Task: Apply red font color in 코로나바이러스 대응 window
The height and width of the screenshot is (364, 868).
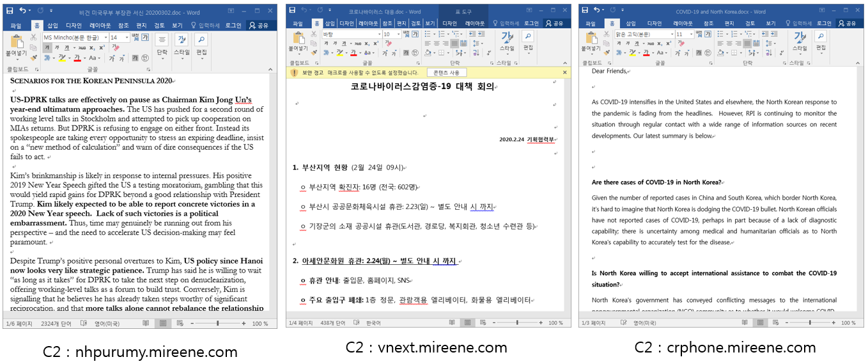Action: click(x=353, y=52)
